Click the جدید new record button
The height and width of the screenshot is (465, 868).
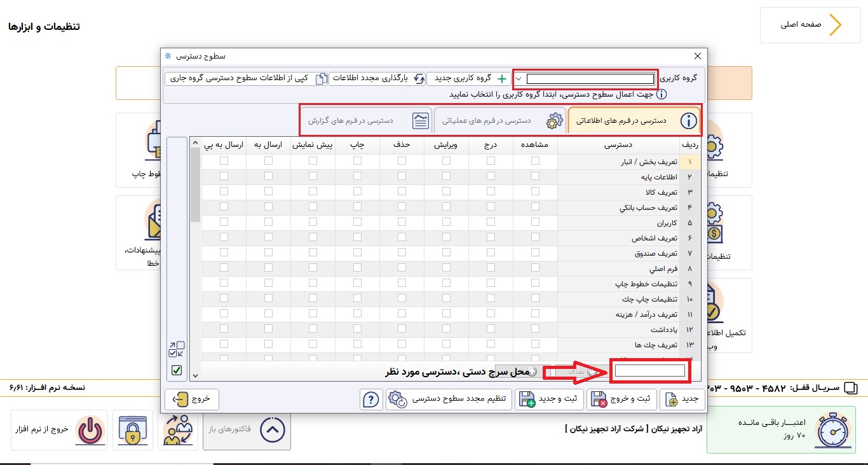pyautogui.click(x=682, y=399)
